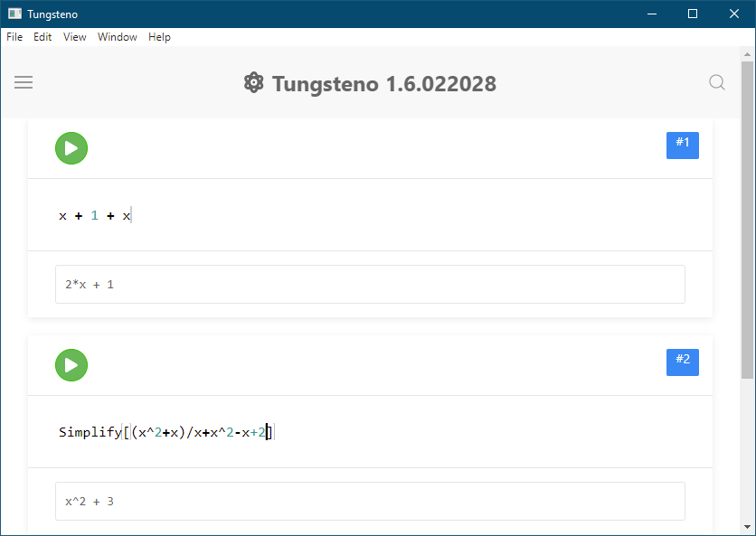Focus the Simplify expression input in cell #2
This screenshot has height=536, width=756.
click(370, 432)
